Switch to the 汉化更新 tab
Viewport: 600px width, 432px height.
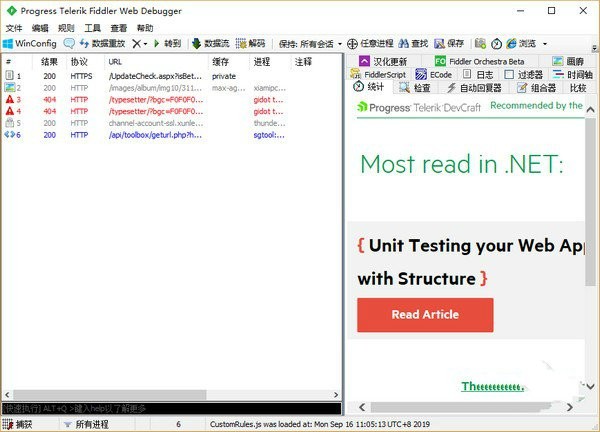pos(383,61)
